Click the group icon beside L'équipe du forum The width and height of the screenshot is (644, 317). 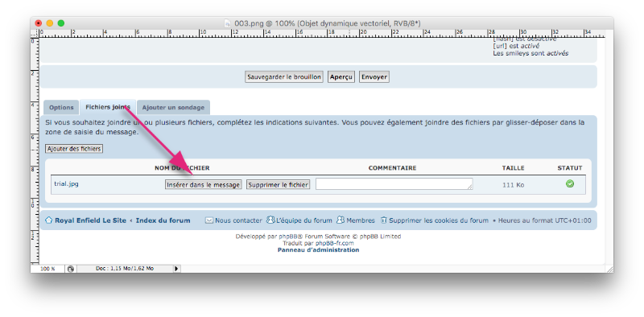point(270,220)
